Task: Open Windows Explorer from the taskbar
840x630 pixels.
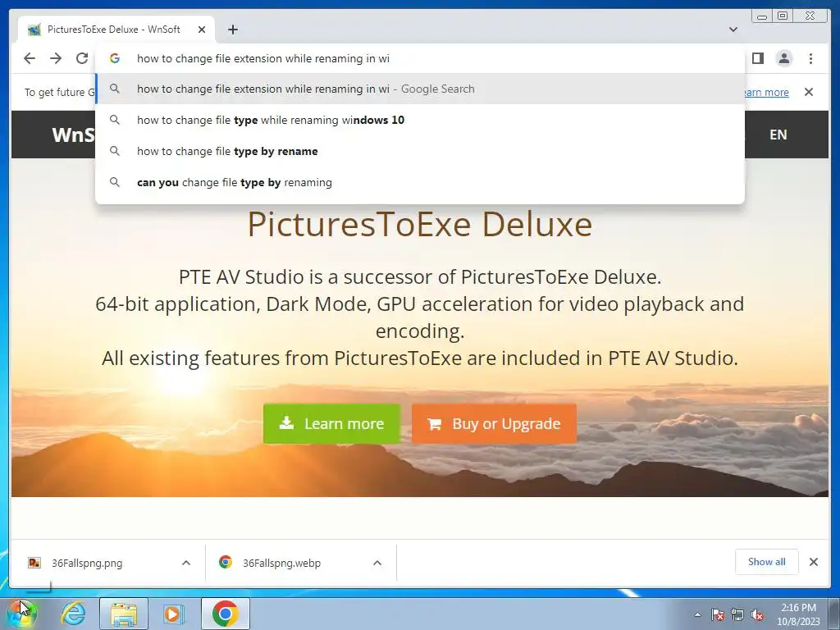Action: pyautogui.click(x=124, y=614)
